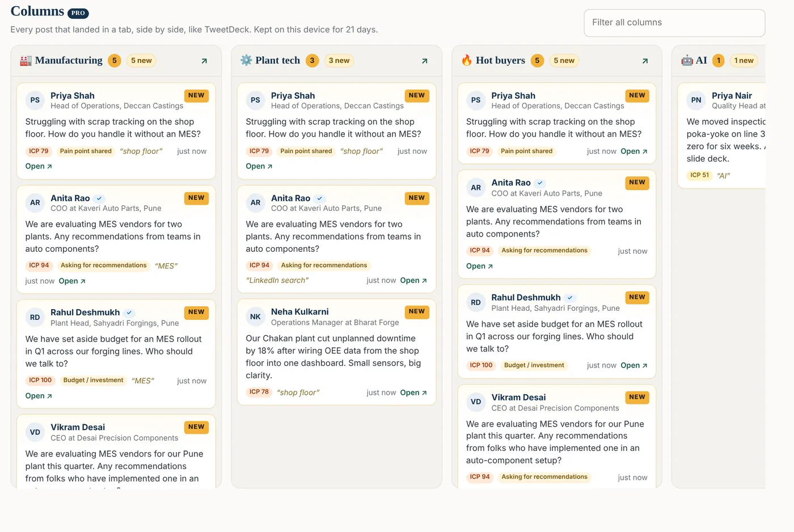Click Vikram Desai's VD avatar in Manufacturing
Image resolution: width=794 pixels, height=532 pixels.
point(35,432)
